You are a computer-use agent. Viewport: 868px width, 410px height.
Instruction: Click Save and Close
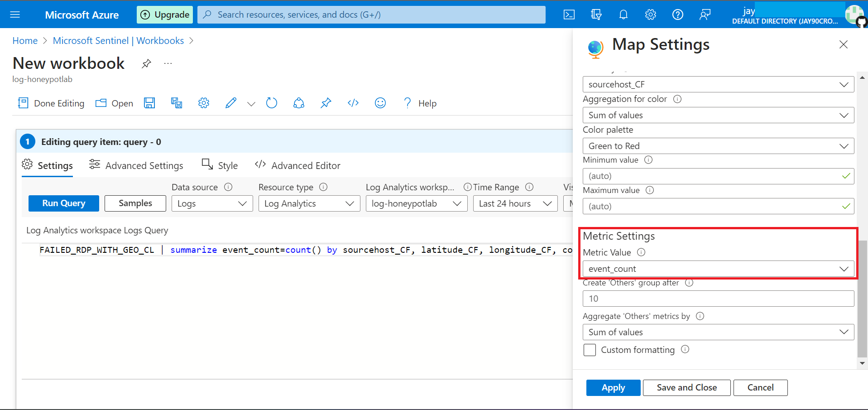(686, 388)
